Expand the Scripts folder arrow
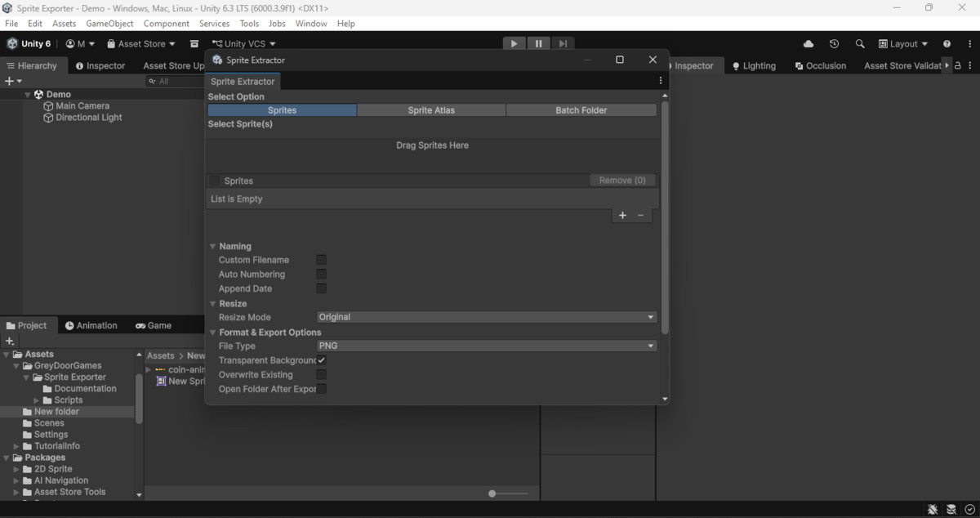Screen dimensions: 980x518 point(37,400)
